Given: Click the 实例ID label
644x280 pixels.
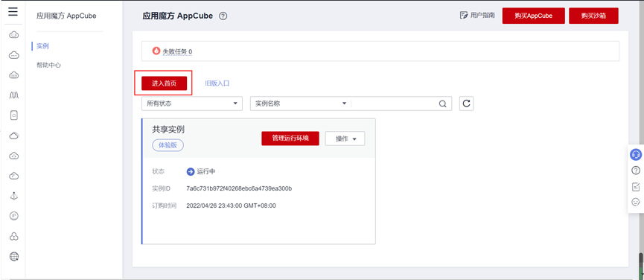Looking at the screenshot, I should 161,188.
